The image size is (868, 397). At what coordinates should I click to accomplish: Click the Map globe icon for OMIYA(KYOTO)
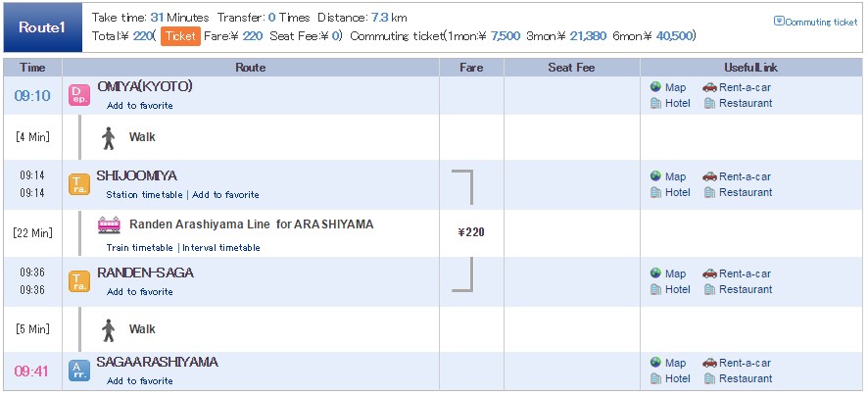655,87
